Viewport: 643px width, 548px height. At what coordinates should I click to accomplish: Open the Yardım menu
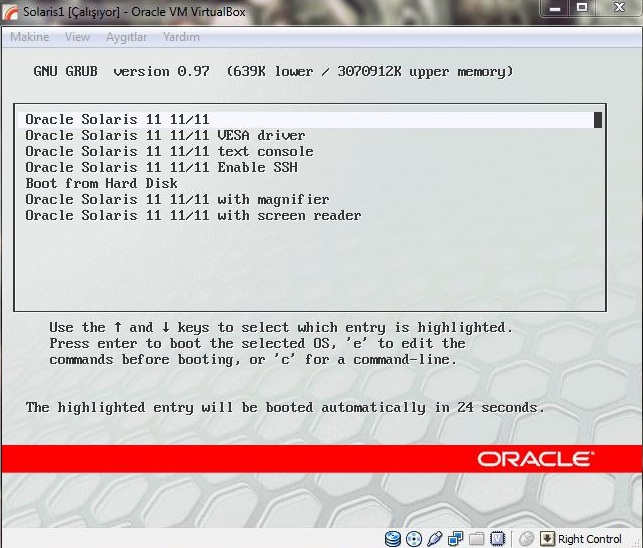(x=181, y=37)
